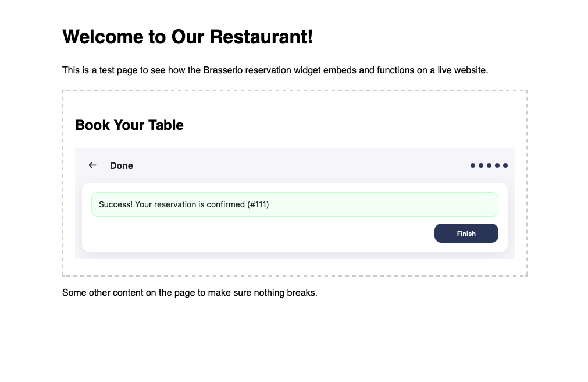This screenshot has height=382, width=588.
Task: Click the "Done" step title
Action: [122, 166]
